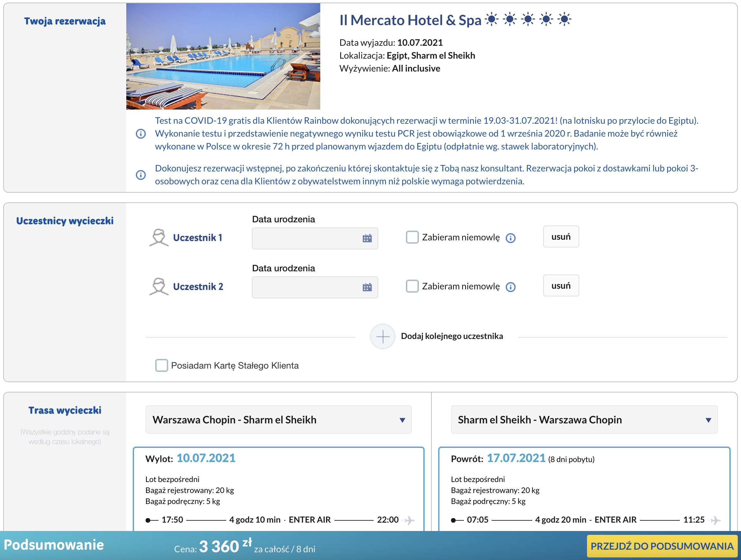Click Uczestnik 1 Data urodzenia field
This screenshot has width=741, height=560.
[315, 238]
